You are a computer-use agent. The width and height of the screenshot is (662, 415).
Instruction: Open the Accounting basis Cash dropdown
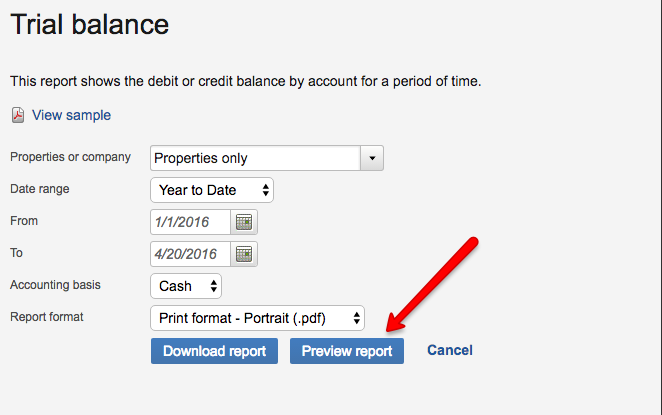(x=186, y=286)
